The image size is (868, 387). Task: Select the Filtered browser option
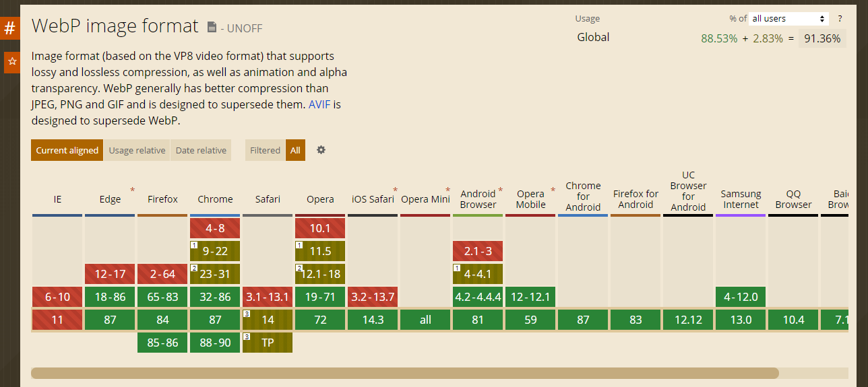[x=265, y=150]
